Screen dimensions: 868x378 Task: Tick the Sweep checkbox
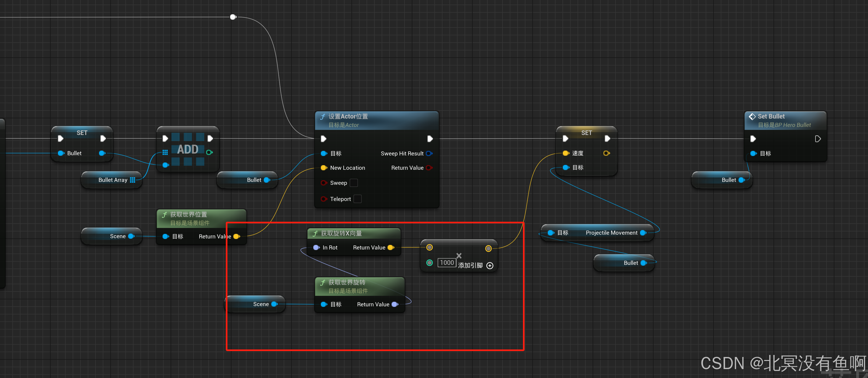[353, 183]
